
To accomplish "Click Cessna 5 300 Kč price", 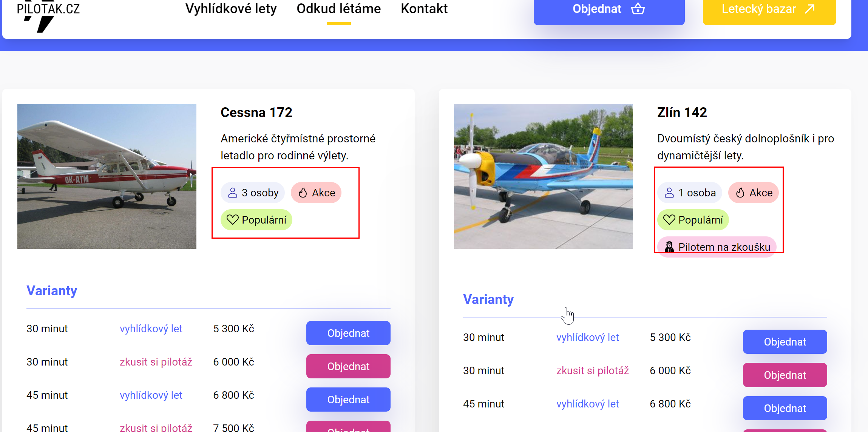I will 234,329.
